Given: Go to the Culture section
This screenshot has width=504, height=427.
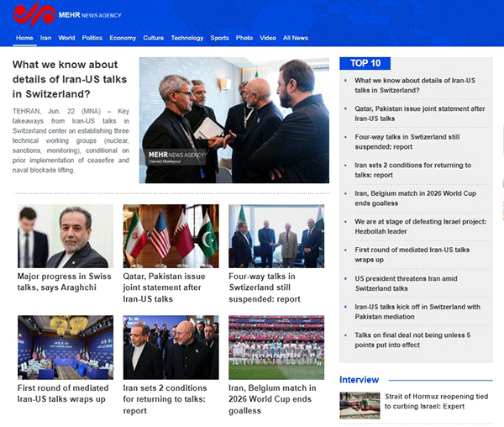Looking at the screenshot, I should click(154, 38).
